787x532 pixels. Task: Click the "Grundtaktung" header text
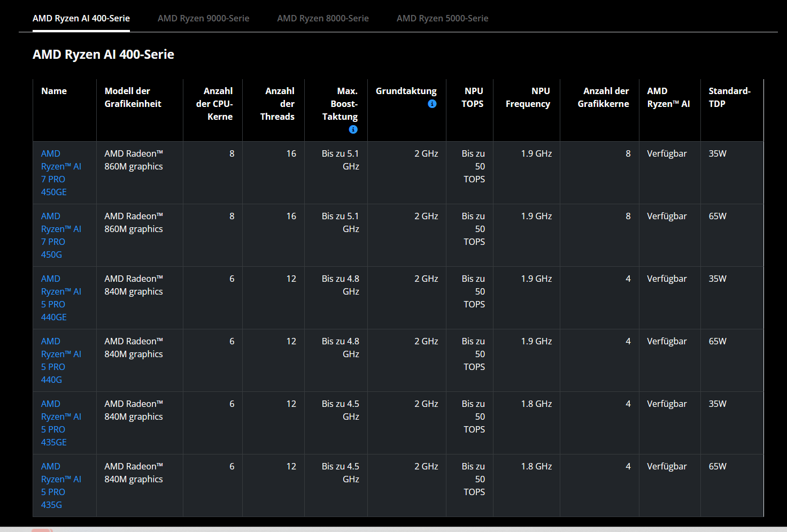coord(406,91)
